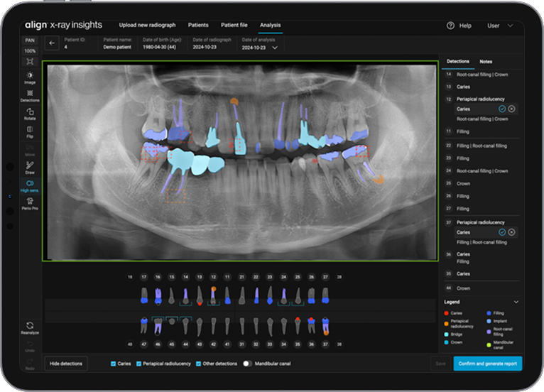Screen dimensions: 544x392
Task: Flip the radiograph using the Flip tool
Action: tap(30, 131)
